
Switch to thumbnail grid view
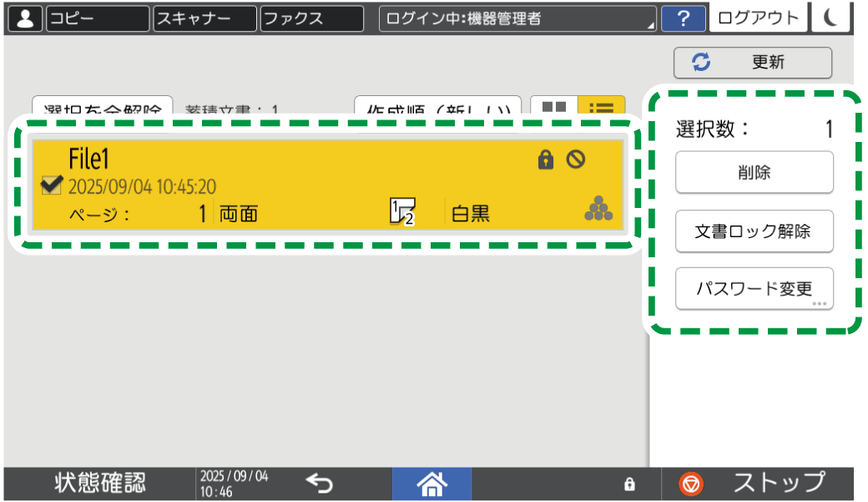[553, 109]
